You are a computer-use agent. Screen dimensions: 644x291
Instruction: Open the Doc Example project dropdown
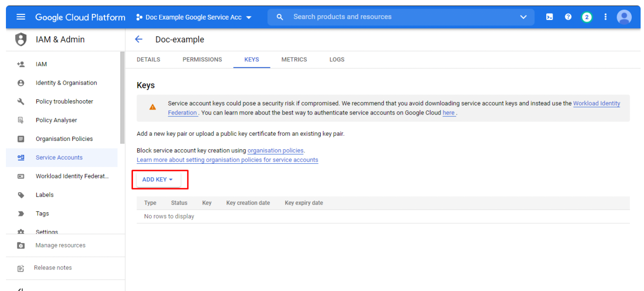click(194, 17)
